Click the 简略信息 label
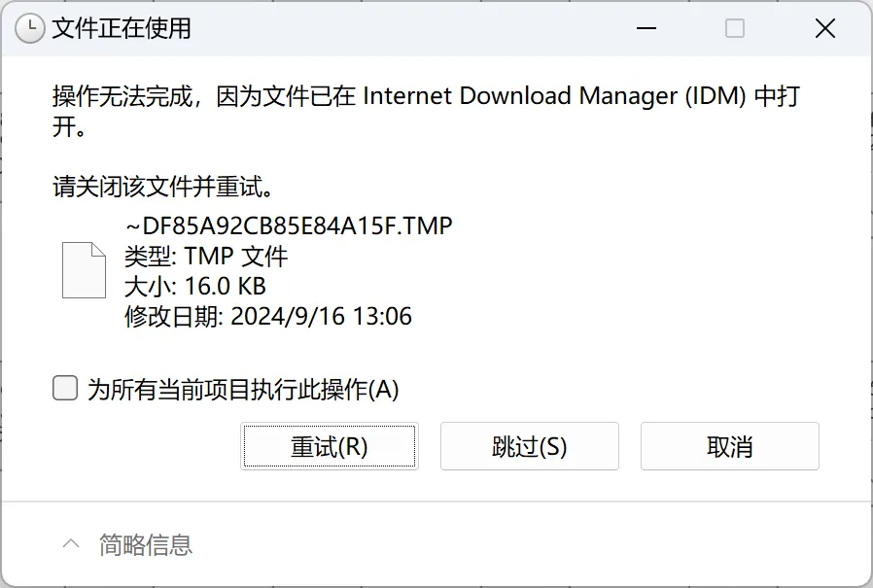 click(146, 544)
